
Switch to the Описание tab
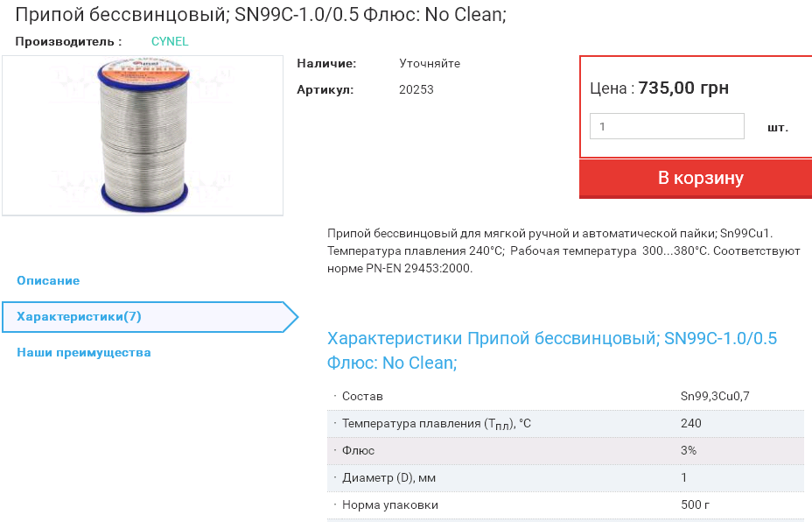48,280
